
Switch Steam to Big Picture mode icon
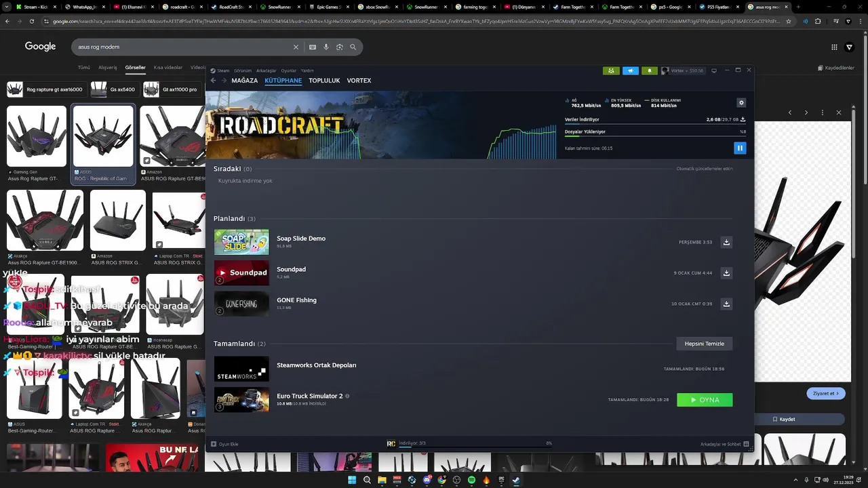[x=714, y=70]
